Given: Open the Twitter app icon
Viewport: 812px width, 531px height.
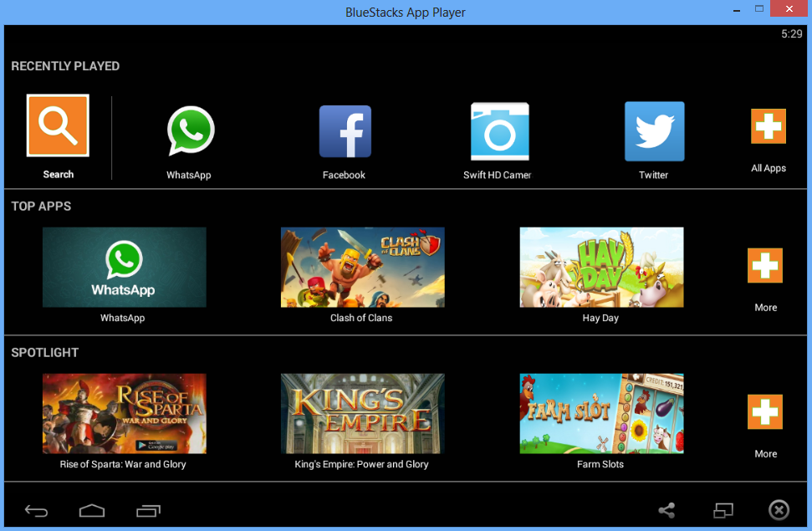Looking at the screenshot, I should 655,131.
